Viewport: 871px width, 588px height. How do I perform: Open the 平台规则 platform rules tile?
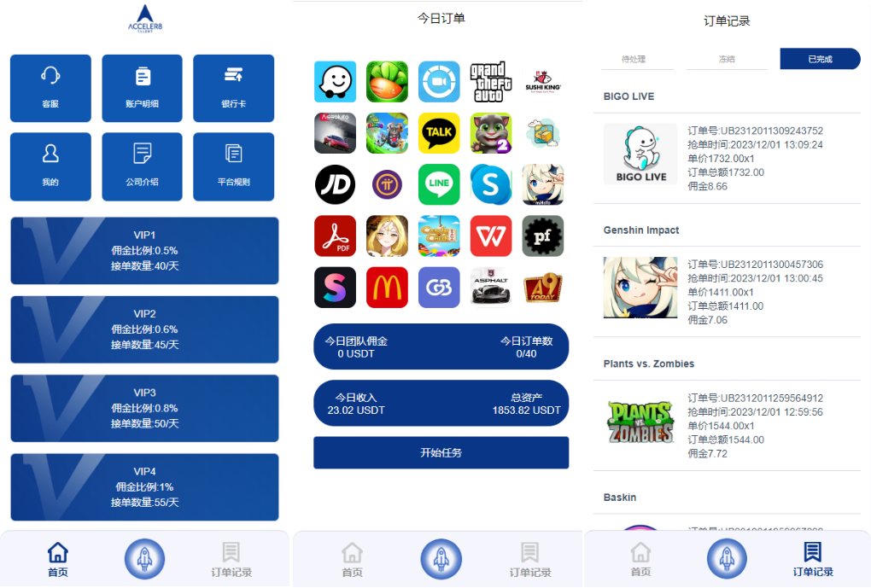233,166
